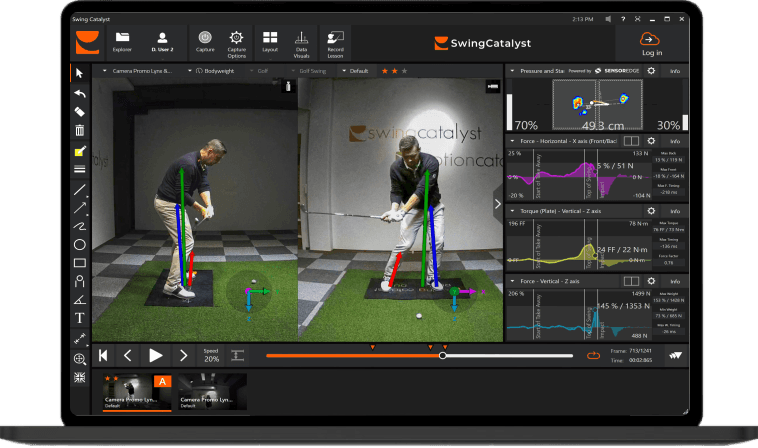Open the Data Visuals panel
Image resolution: width=758 pixels, height=448 pixels.
(x=301, y=41)
